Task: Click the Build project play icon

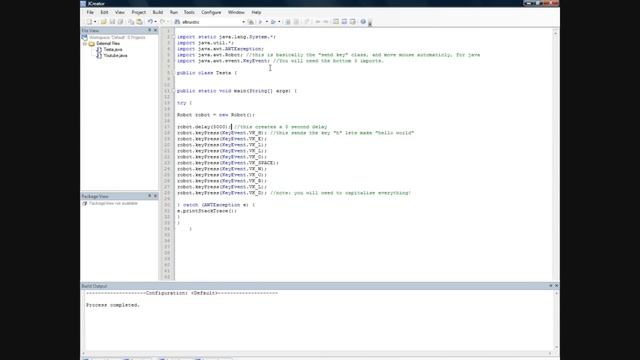Action: (x=260, y=22)
